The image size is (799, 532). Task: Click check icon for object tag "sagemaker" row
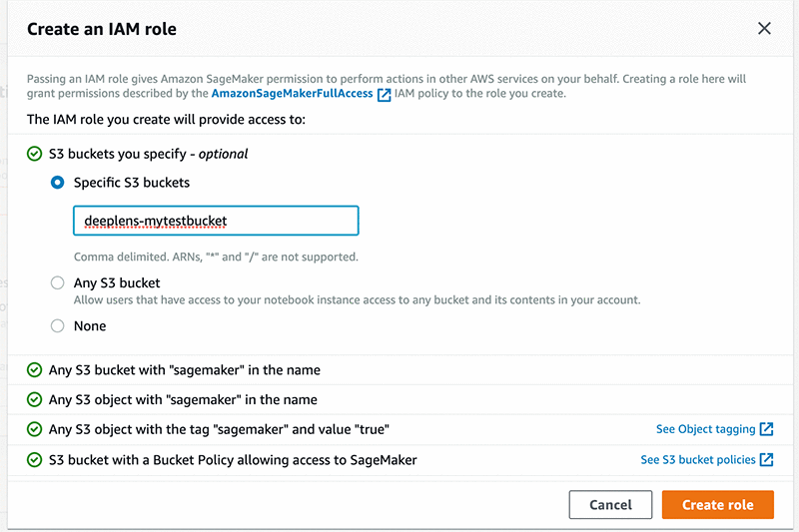click(x=35, y=429)
